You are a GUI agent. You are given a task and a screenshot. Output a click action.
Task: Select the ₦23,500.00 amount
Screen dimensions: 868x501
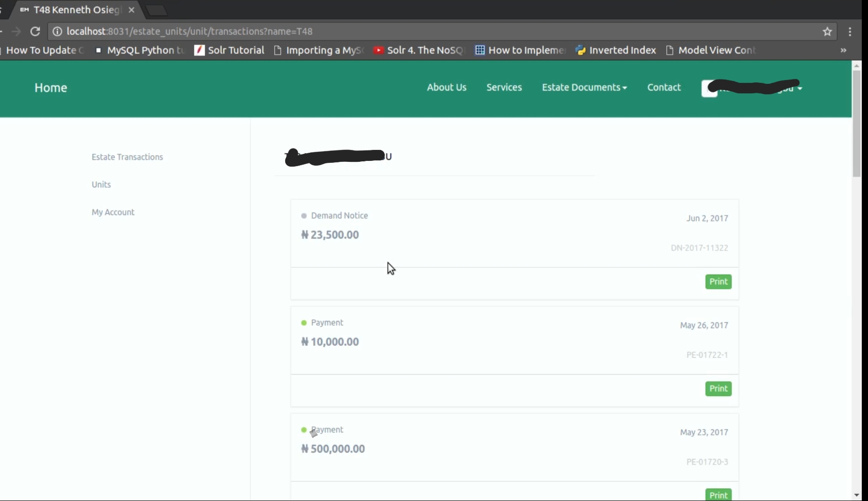[x=330, y=235]
